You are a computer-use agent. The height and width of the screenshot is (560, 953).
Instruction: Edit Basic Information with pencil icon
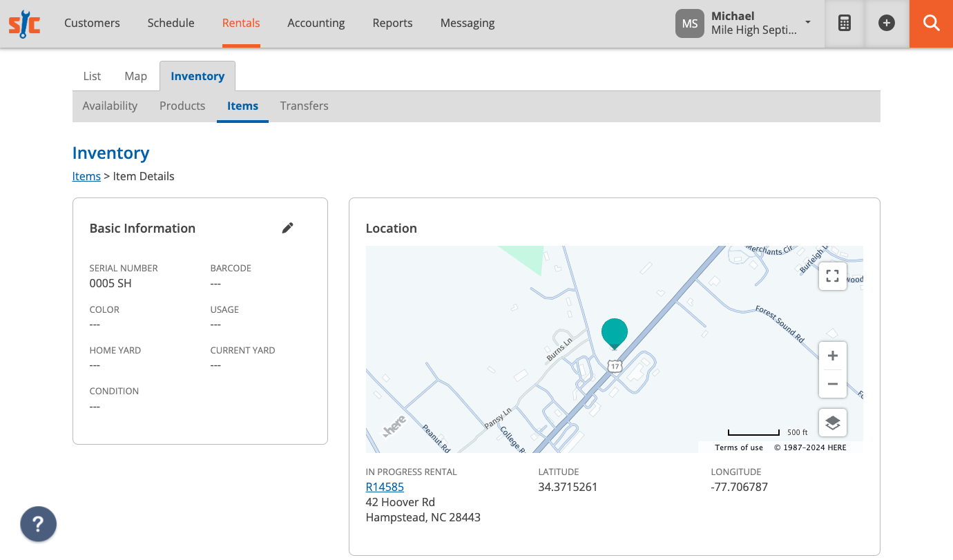click(x=288, y=228)
